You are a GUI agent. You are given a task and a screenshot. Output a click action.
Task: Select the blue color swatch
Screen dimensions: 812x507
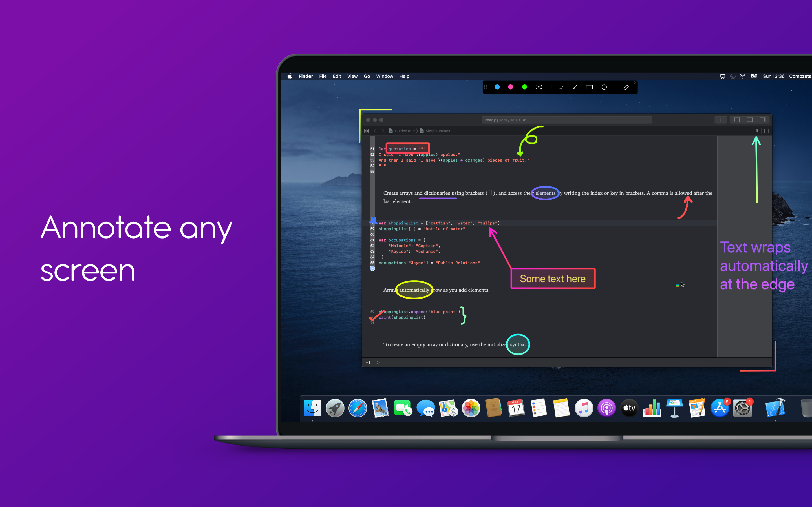tap(497, 87)
